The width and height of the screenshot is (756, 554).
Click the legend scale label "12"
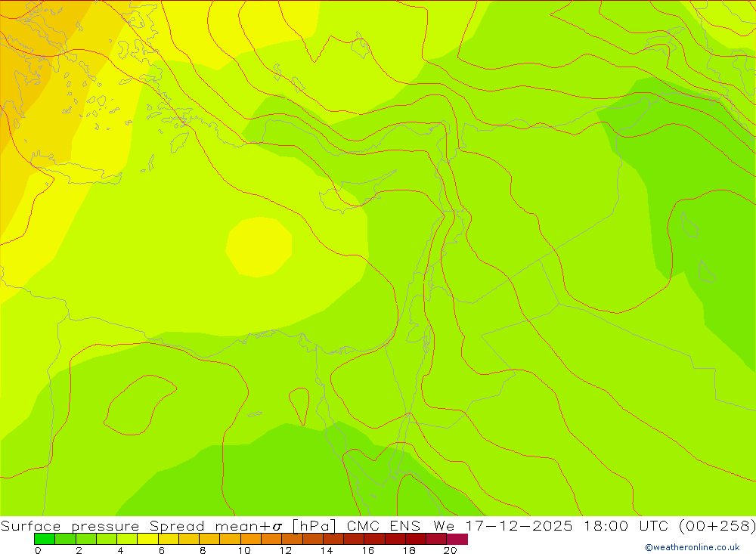pos(286,550)
